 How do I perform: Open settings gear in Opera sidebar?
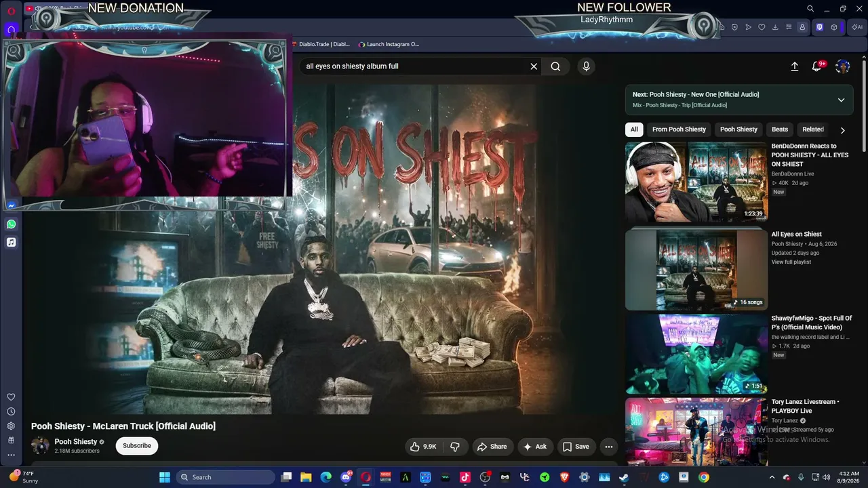(11, 426)
